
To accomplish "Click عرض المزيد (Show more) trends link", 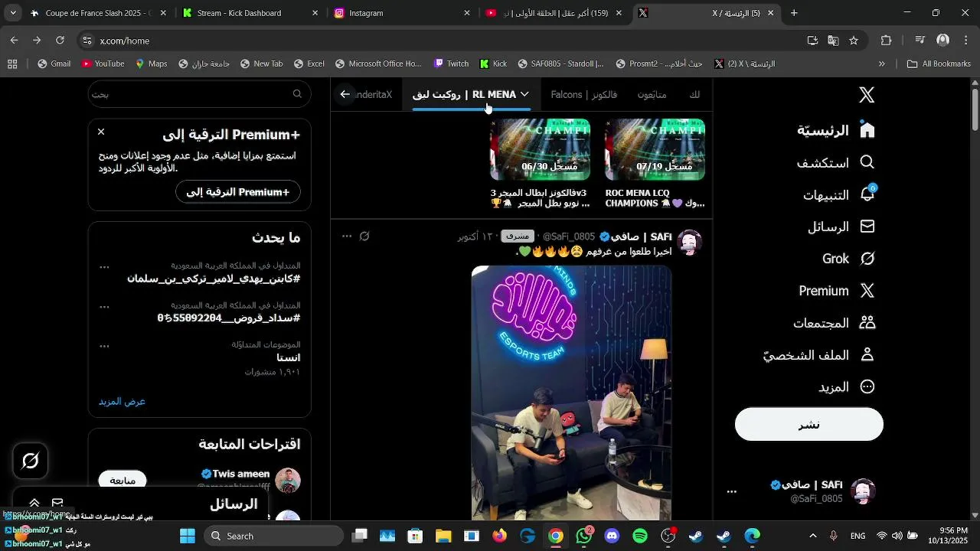I will tap(122, 401).
